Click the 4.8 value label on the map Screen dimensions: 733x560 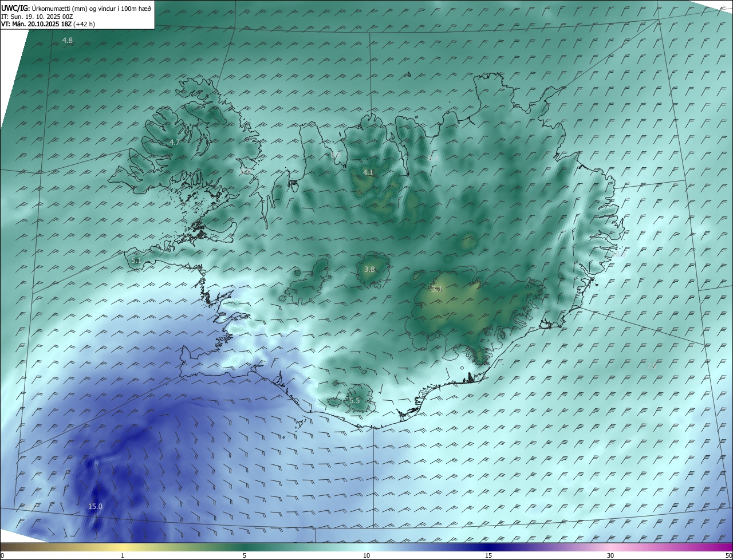point(68,41)
